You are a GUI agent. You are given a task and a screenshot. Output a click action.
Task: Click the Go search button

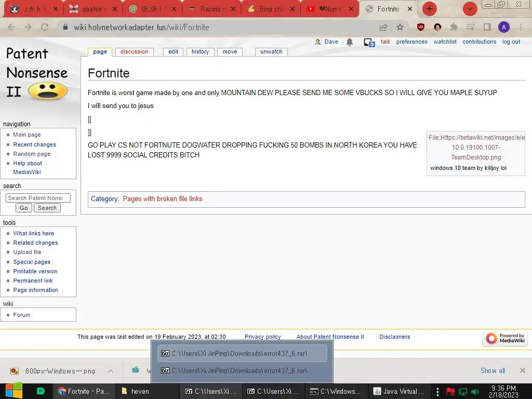click(x=24, y=208)
